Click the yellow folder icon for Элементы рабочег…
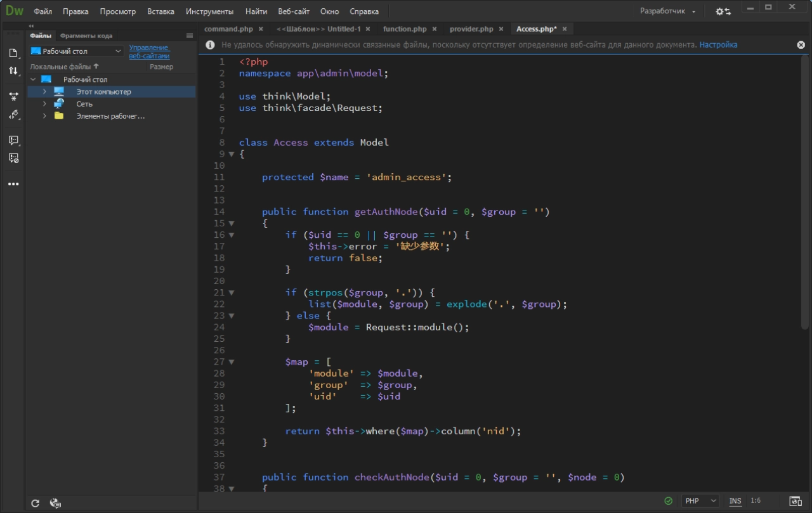The height and width of the screenshot is (513, 812). tap(59, 115)
